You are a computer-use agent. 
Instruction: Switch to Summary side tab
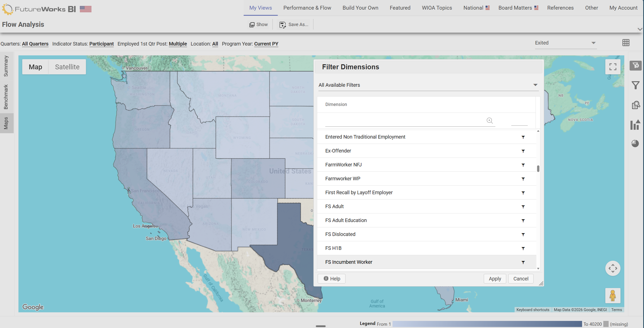click(6, 66)
